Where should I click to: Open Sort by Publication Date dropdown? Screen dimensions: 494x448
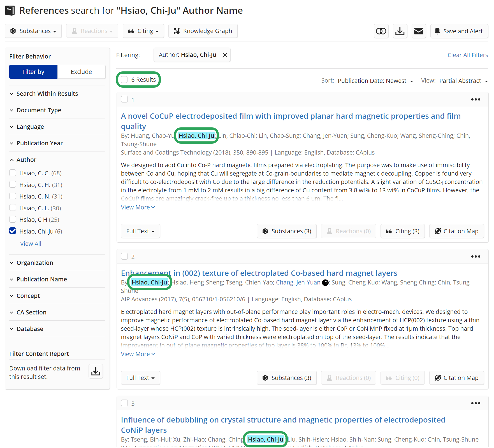coord(375,81)
